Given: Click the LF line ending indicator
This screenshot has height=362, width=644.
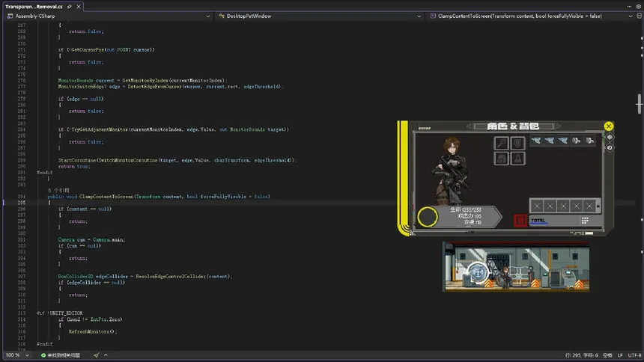Looking at the screenshot, I should pyautogui.click(x=620, y=355).
